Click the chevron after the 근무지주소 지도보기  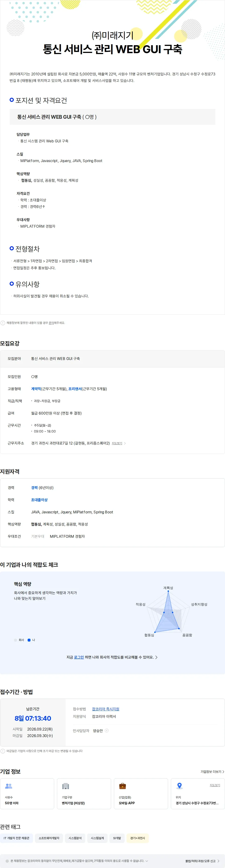click(x=125, y=443)
